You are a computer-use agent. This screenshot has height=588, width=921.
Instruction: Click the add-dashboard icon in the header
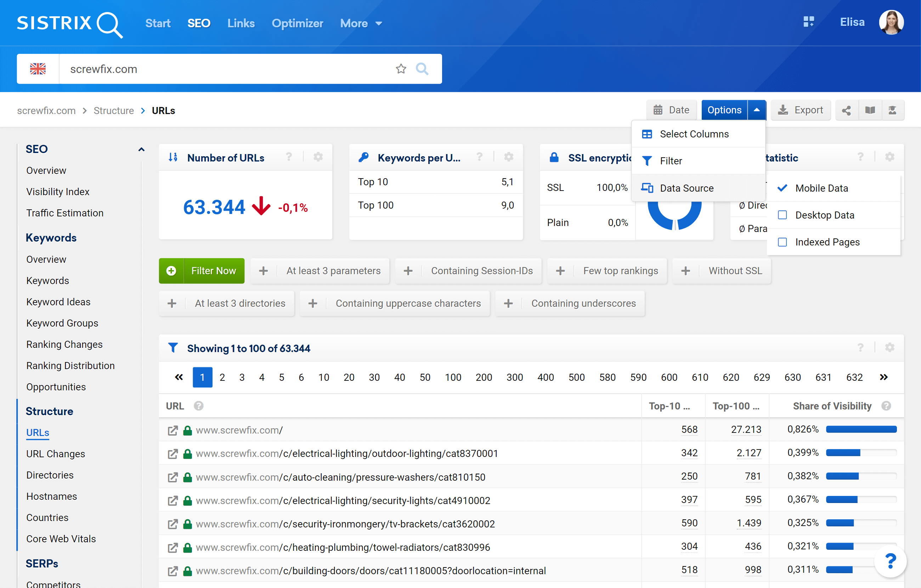click(809, 22)
